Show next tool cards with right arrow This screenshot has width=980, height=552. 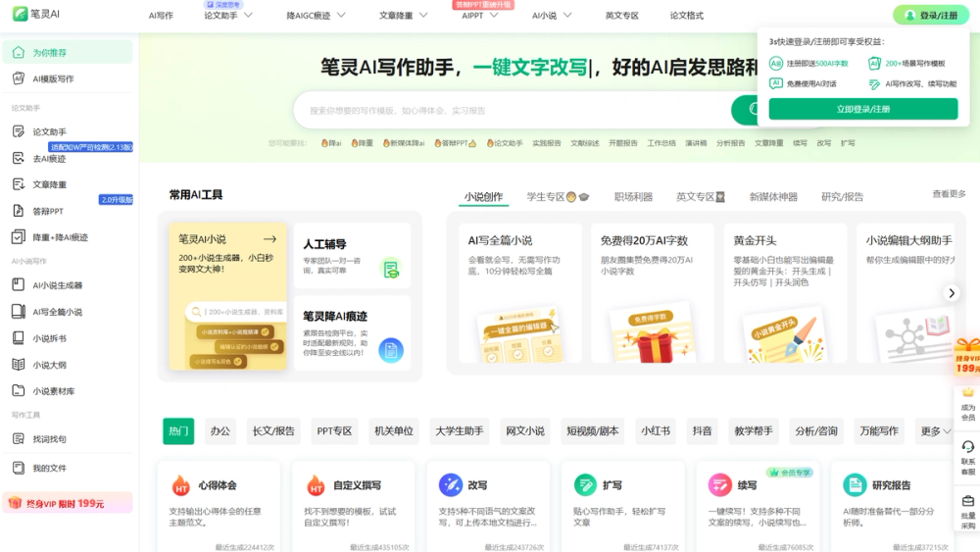[952, 293]
